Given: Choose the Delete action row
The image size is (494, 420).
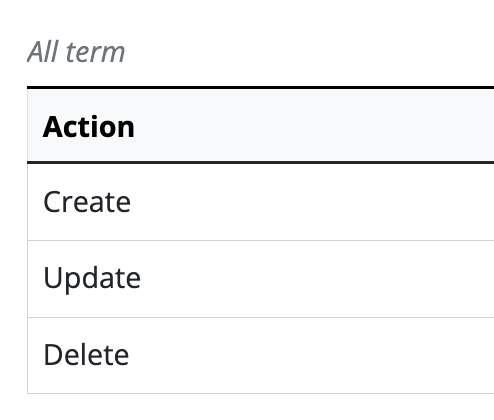Looking at the screenshot, I should pyautogui.click(x=261, y=355).
